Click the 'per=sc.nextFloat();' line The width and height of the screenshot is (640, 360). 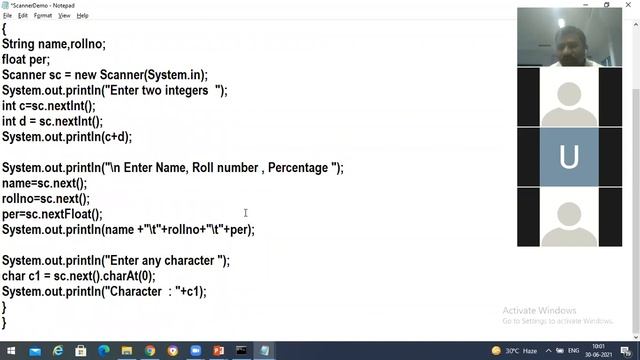(x=52, y=214)
